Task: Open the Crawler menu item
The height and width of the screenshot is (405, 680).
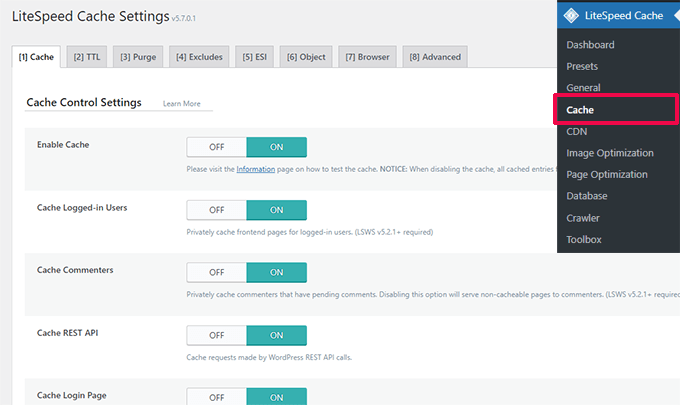Action: 583,218
